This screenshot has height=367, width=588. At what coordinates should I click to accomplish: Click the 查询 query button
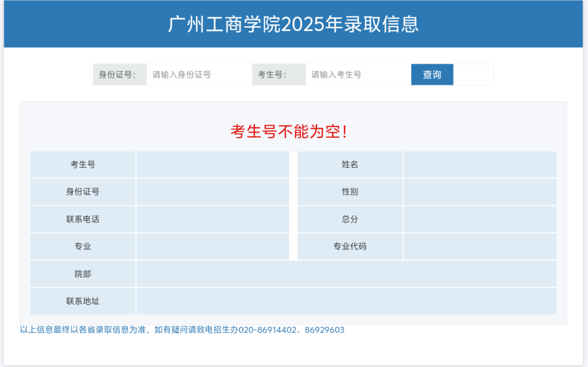(432, 75)
